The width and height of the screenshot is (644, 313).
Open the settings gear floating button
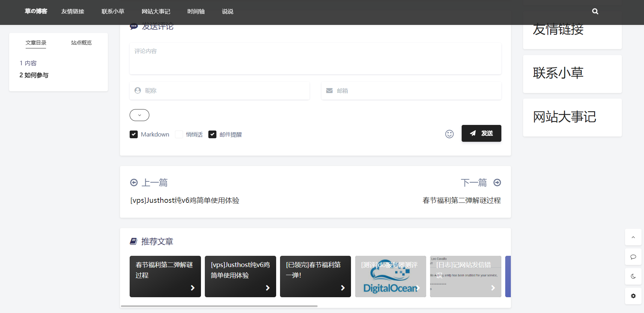coord(633,296)
